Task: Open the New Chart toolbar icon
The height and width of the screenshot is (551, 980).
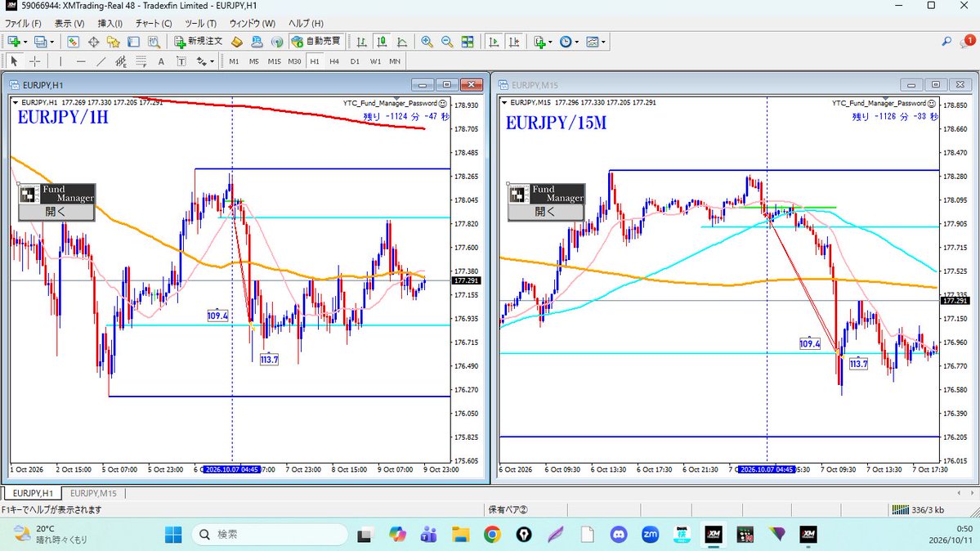Action: [x=13, y=42]
